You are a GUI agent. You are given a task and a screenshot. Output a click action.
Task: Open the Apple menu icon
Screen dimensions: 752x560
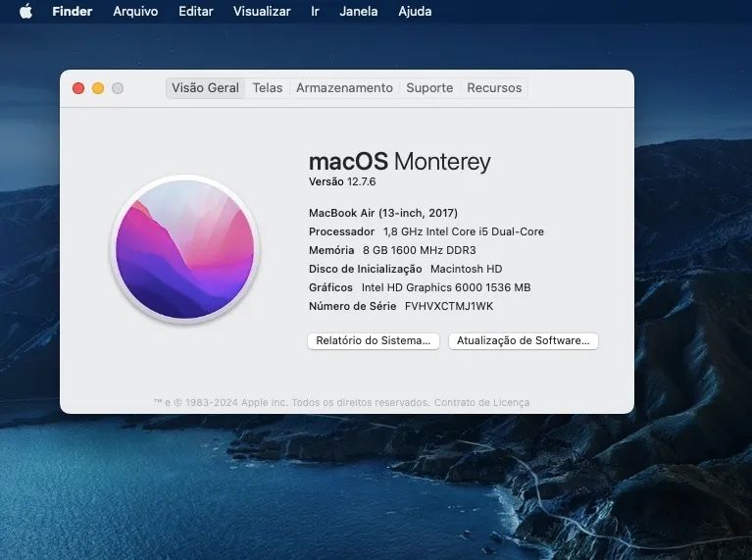click(25, 12)
